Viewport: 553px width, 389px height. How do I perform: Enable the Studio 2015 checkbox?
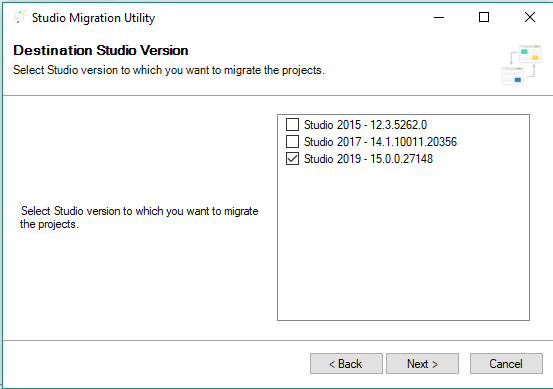292,124
